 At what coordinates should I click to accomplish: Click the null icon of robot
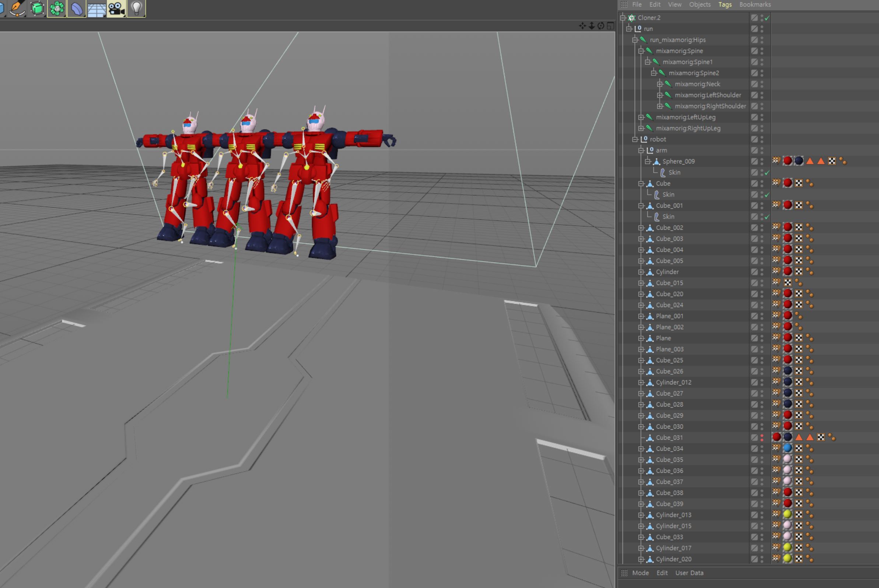[644, 139]
